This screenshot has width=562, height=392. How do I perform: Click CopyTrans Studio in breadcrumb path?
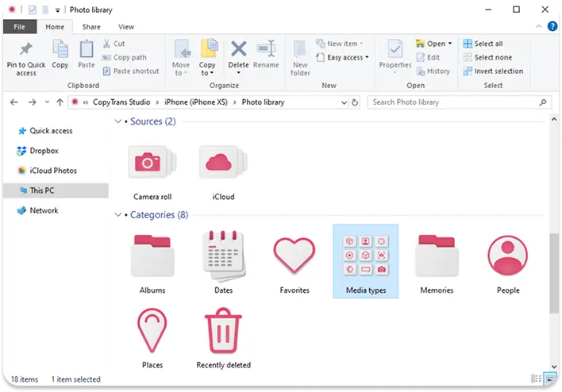click(121, 102)
